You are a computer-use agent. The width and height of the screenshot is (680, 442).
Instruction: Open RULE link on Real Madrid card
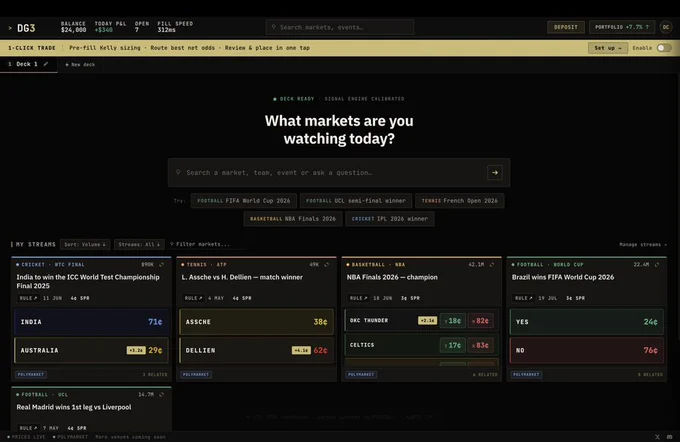click(x=28, y=428)
